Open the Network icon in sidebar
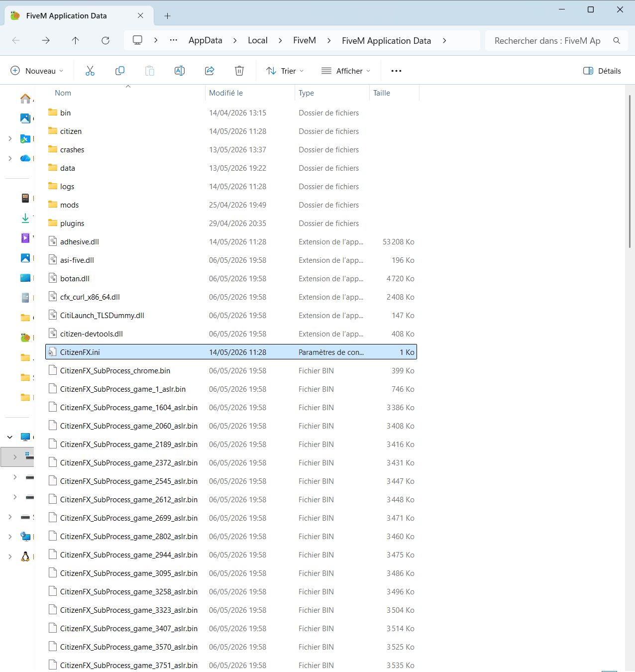This screenshot has height=672, width=635. point(25,536)
